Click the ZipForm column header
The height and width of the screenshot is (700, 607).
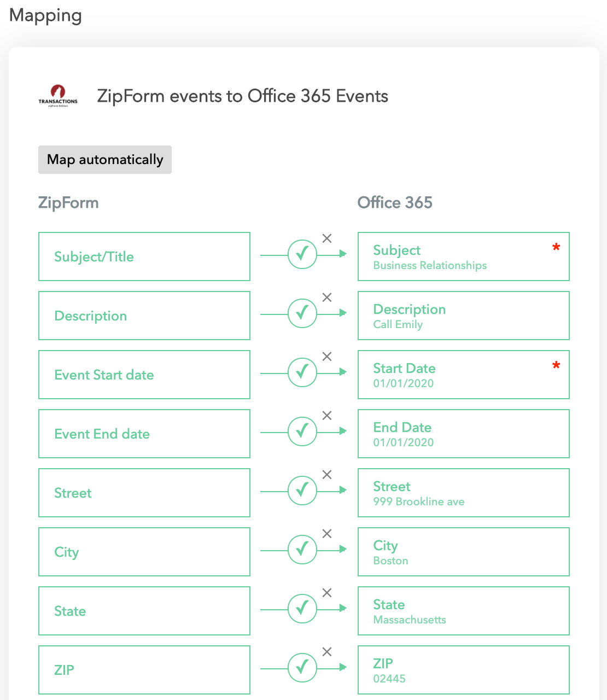[x=68, y=203]
